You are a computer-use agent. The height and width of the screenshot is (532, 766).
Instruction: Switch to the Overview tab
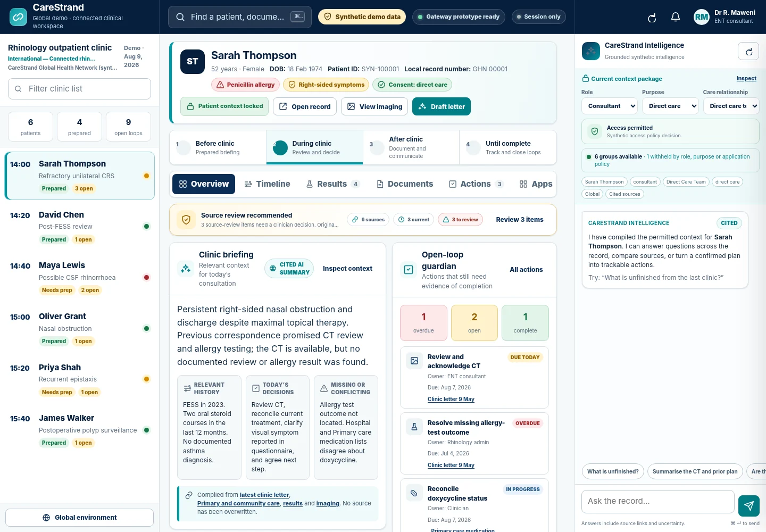[204, 184]
